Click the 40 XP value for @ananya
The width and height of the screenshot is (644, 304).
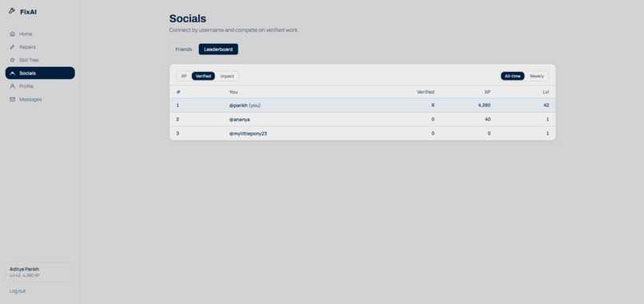coord(487,120)
